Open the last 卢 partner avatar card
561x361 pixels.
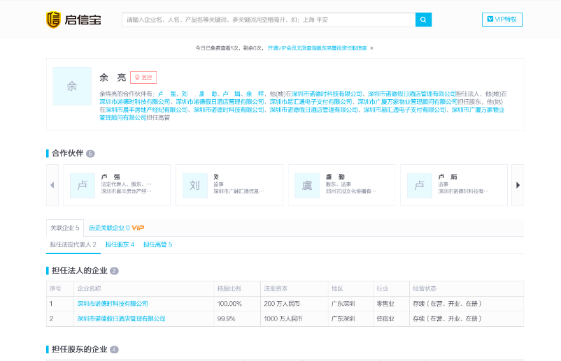(419, 185)
